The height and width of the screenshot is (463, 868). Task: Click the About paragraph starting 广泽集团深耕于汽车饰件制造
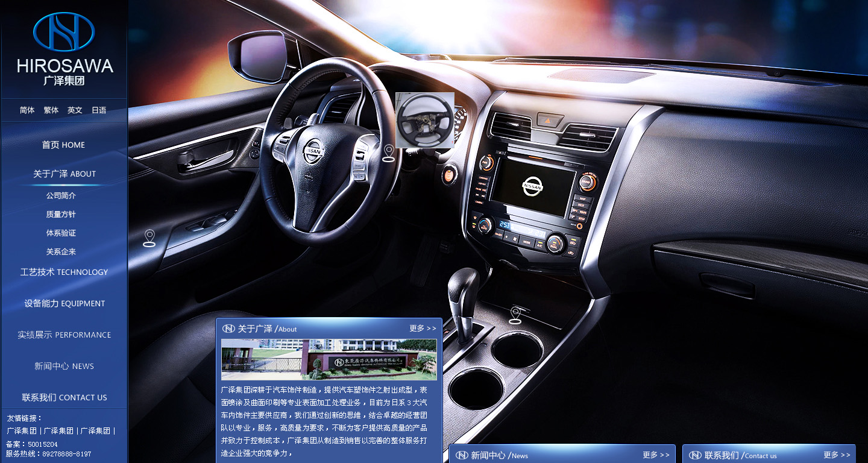324,421
